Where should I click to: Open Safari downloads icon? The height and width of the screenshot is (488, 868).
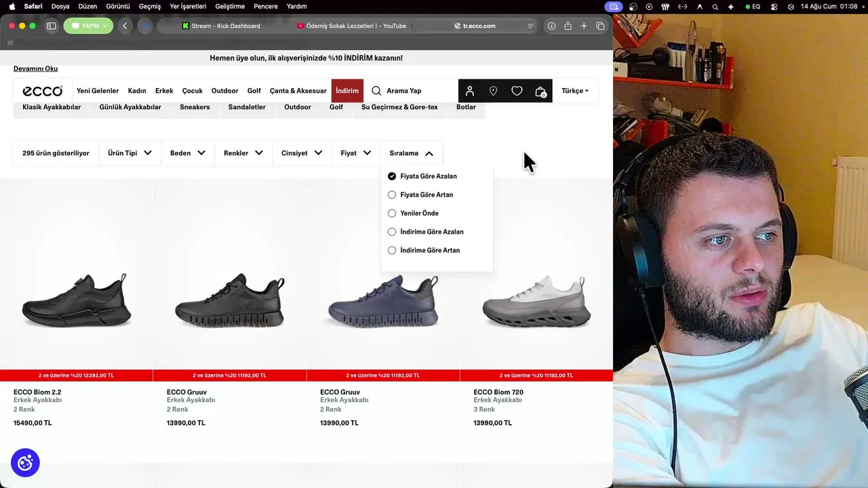(551, 26)
